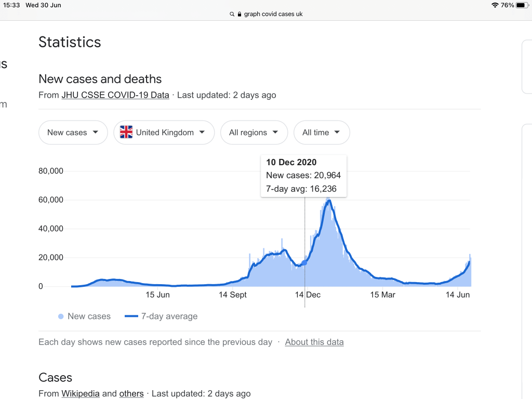Tap the Wi-Fi icon in status bar
Viewport: 532px width, 399px height.
click(x=494, y=5)
